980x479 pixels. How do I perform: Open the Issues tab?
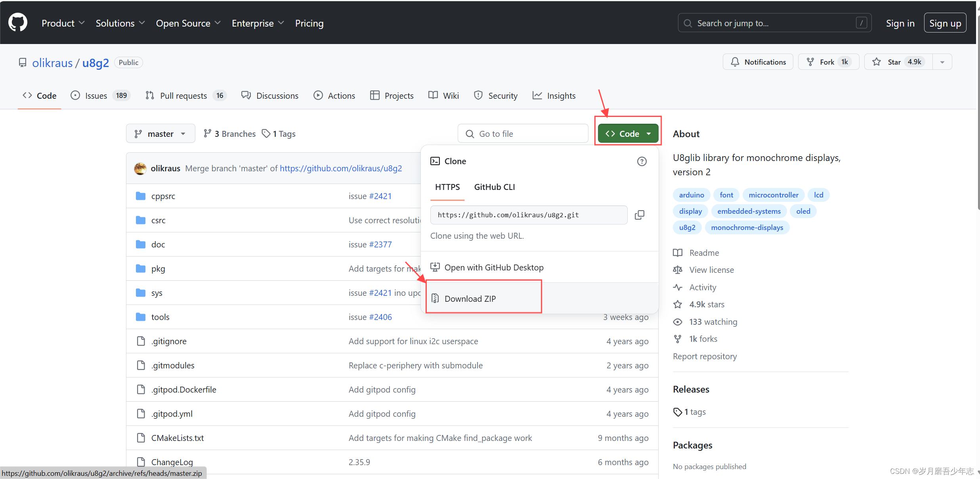click(100, 96)
